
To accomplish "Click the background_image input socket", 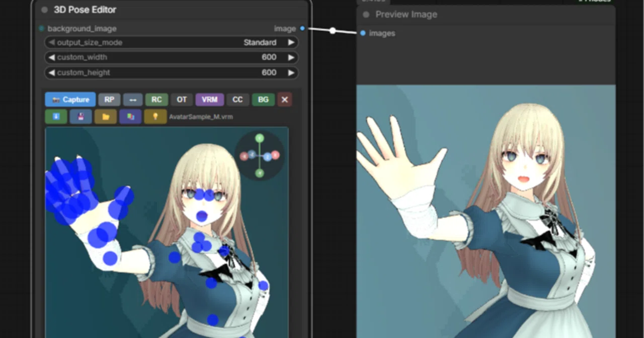I will tap(41, 29).
